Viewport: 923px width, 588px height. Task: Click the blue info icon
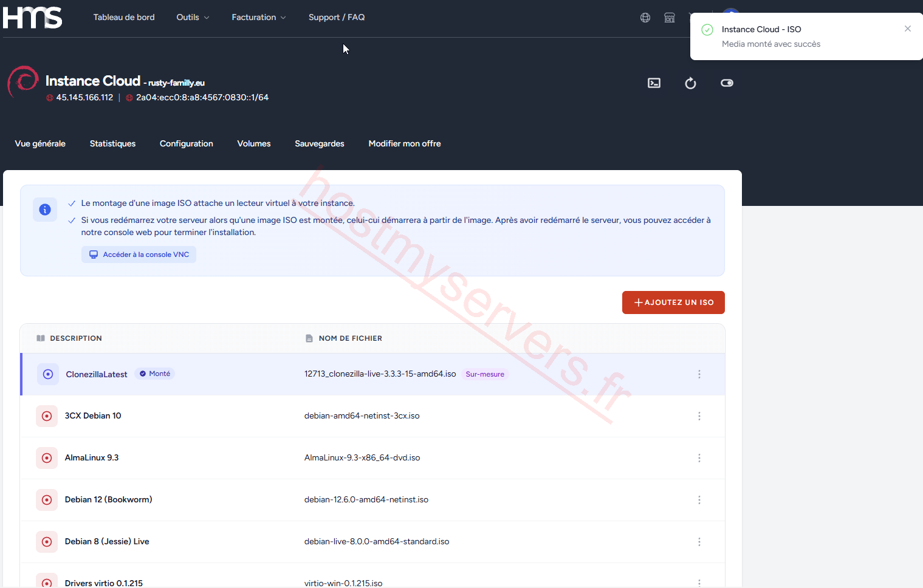(45, 210)
